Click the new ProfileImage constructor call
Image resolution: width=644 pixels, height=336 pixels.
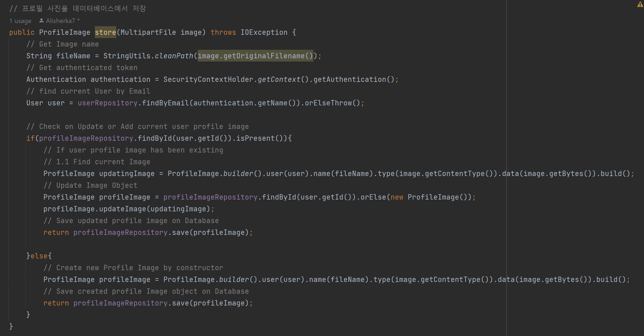(x=432, y=197)
